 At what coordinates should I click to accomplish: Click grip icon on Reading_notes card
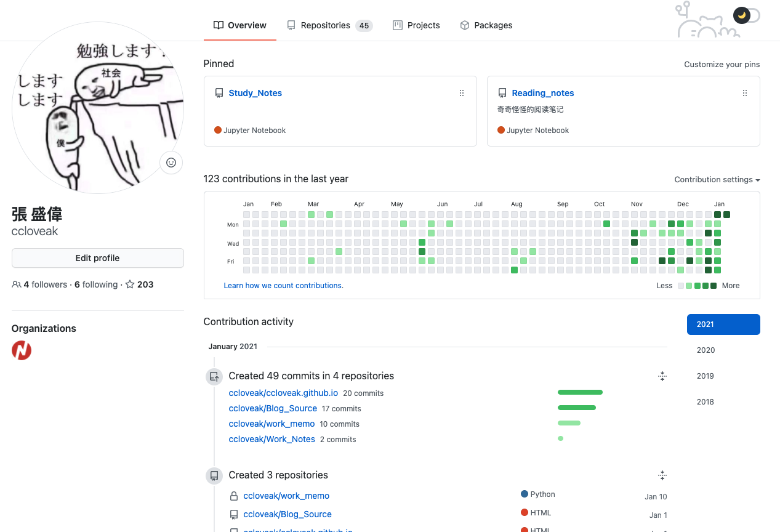[744, 93]
